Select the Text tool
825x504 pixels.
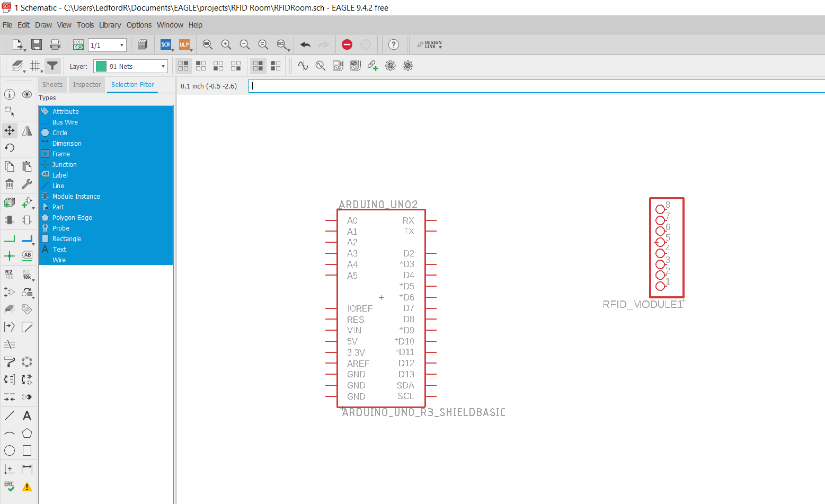(27, 416)
